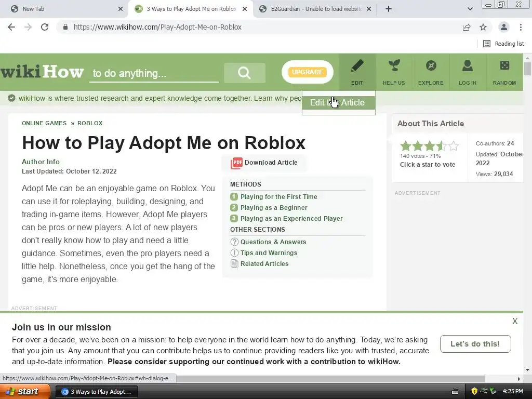
Task: Open the ONLINE GAMES breadcrumb
Action: point(44,123)
